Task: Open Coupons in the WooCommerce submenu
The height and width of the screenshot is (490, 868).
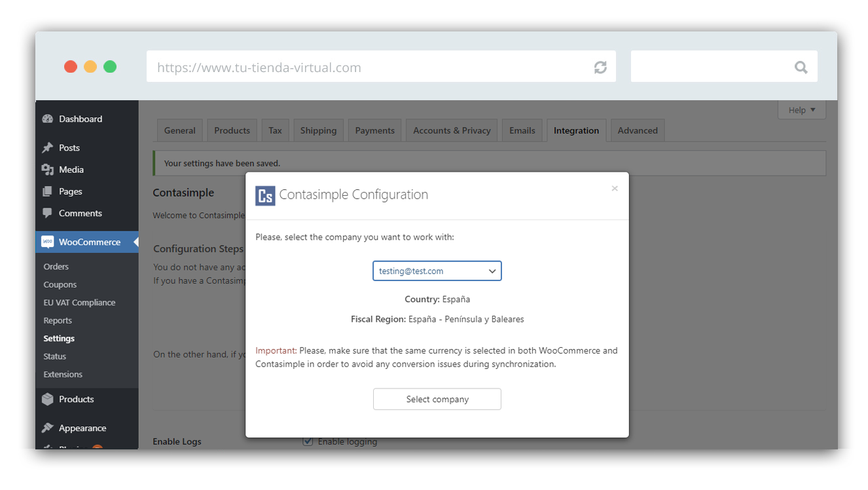Action: pyautogui.click(x=60, y=284)
